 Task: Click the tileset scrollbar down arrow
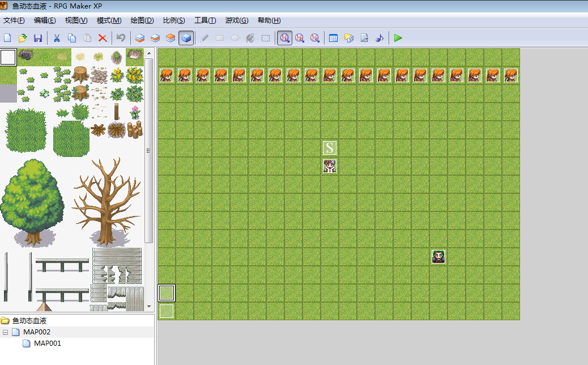[149, 306]
